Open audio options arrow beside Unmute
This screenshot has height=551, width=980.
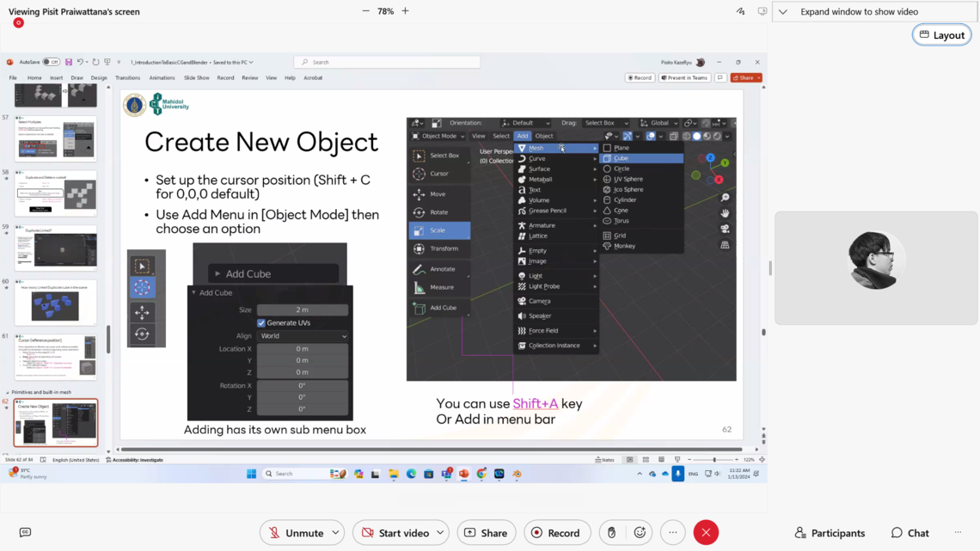pos(335,533)
